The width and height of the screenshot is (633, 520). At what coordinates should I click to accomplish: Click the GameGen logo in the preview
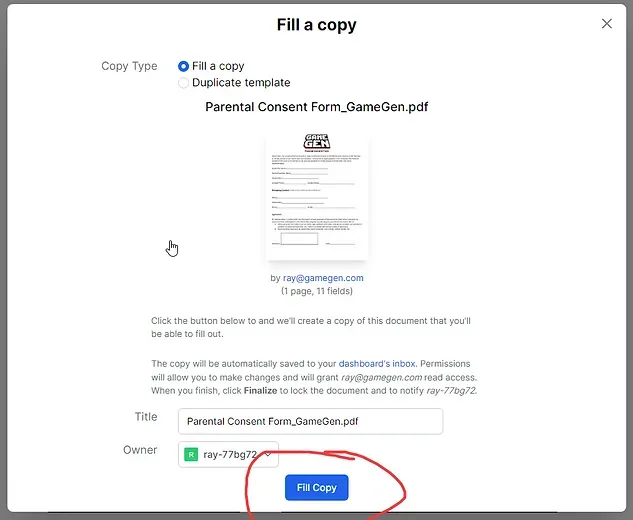click(316, 141)
